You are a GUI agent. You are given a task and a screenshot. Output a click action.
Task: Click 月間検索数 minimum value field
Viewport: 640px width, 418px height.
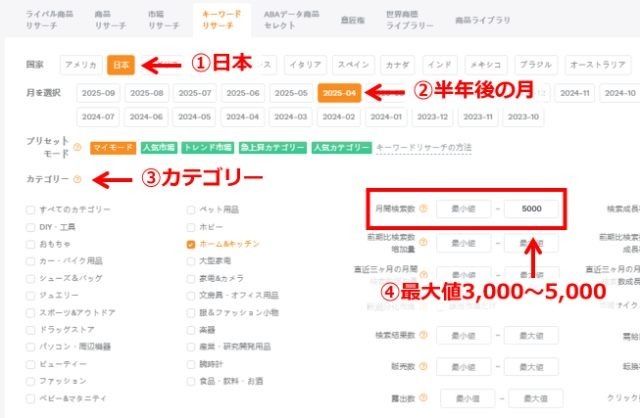[x=464, y=209]
